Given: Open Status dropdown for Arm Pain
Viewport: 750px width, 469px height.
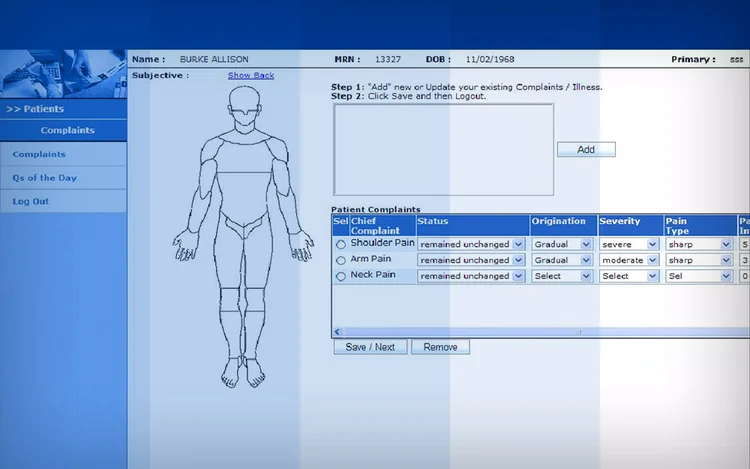Looking at the screenshot, I should tap(471, 260).
